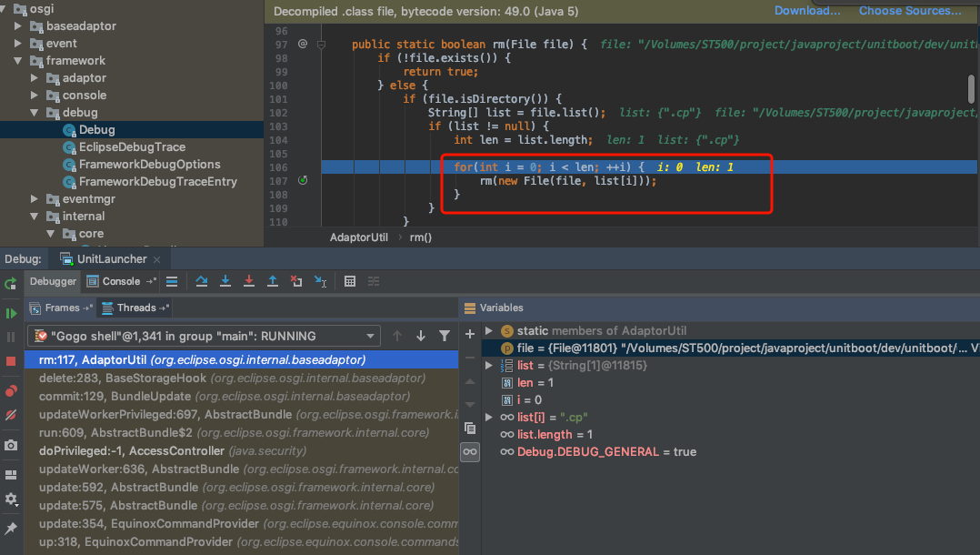Expand the list variable node
Screen dimensions: 980x555
pyautogui.click(x=489, y=366)
